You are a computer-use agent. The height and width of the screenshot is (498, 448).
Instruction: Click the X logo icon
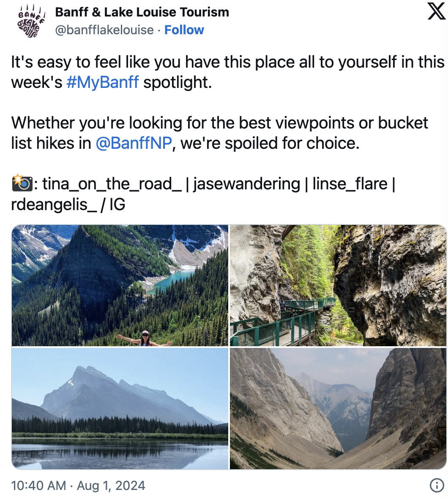pyautogui.click(x=437, y=12)
